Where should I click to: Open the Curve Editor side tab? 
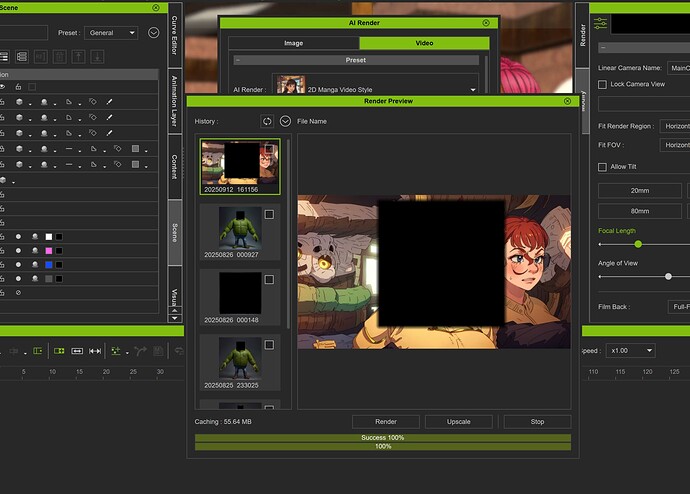(x=175, y=35)
